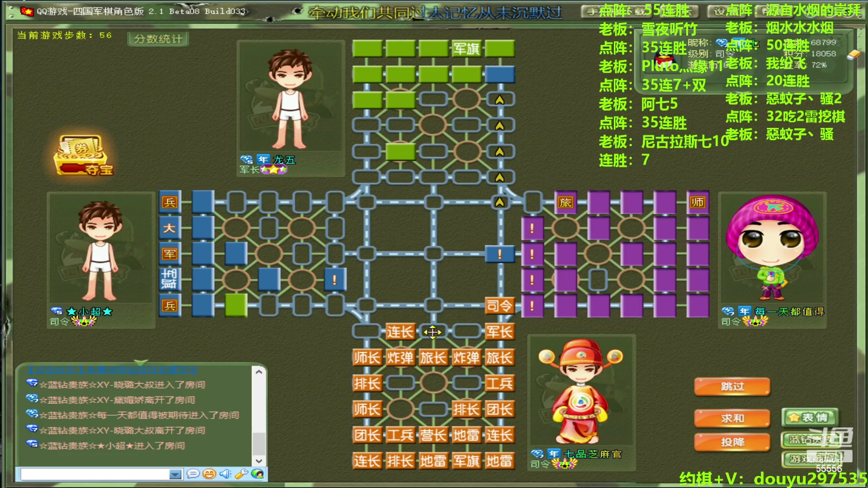
Task: Select the 地雷 piece between 排长 and 军旗
Action: pos(433,461)
